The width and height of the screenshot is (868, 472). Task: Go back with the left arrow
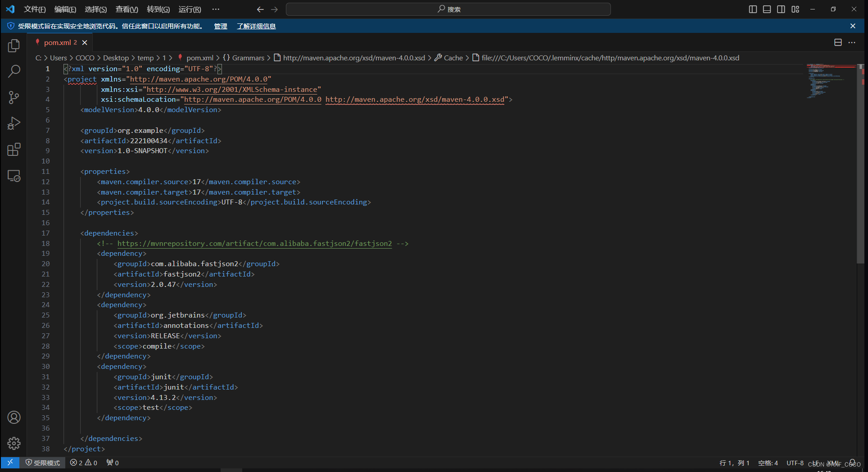click(260, 9)
